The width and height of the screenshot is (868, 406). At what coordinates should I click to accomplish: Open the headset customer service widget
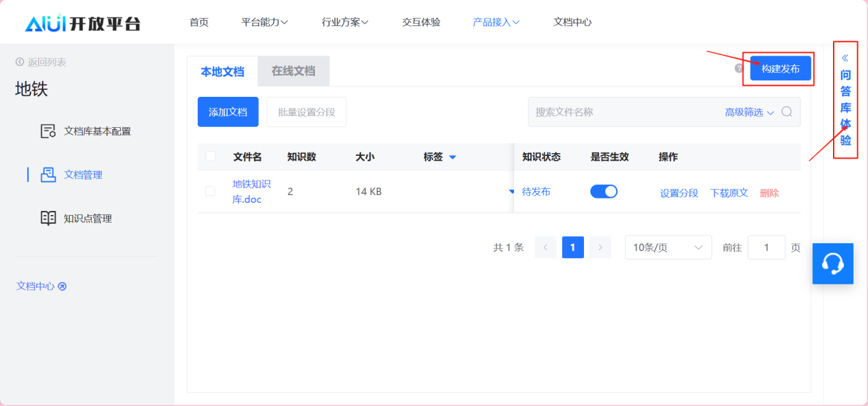(832, 263)
